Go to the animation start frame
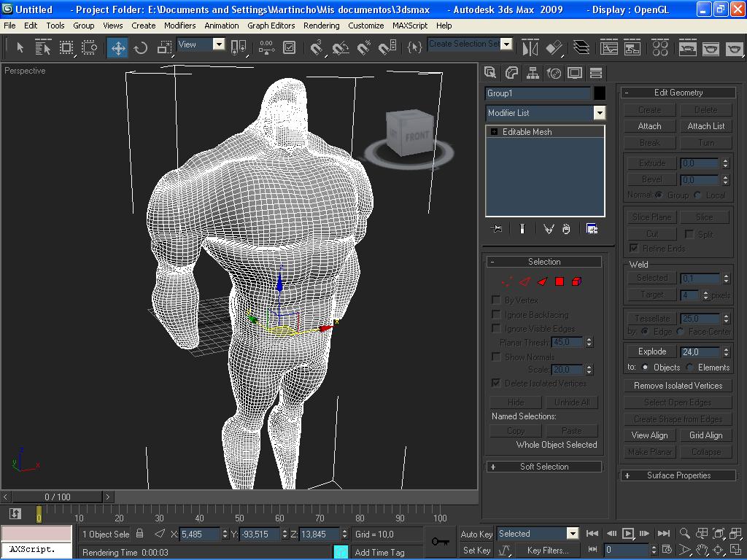Image resolution: width=747 pixels, height=560 pixels. pos(592,533)
